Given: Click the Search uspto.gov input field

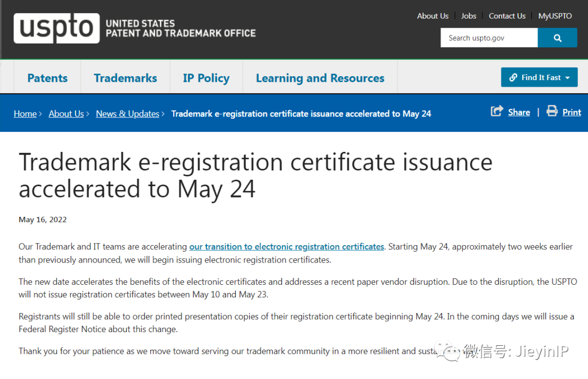Looking at the screenshot, I should click(x=489, y=38).
